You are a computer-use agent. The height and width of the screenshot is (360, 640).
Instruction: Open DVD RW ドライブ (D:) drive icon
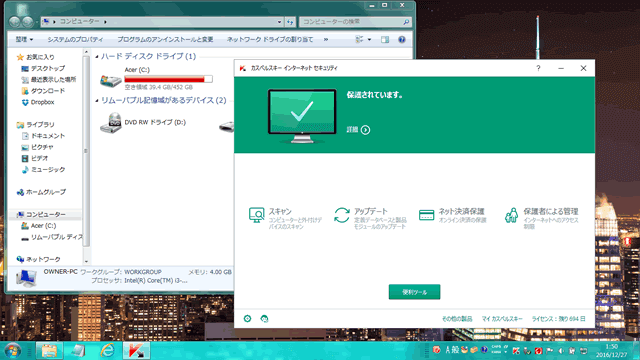pos(111,122)
